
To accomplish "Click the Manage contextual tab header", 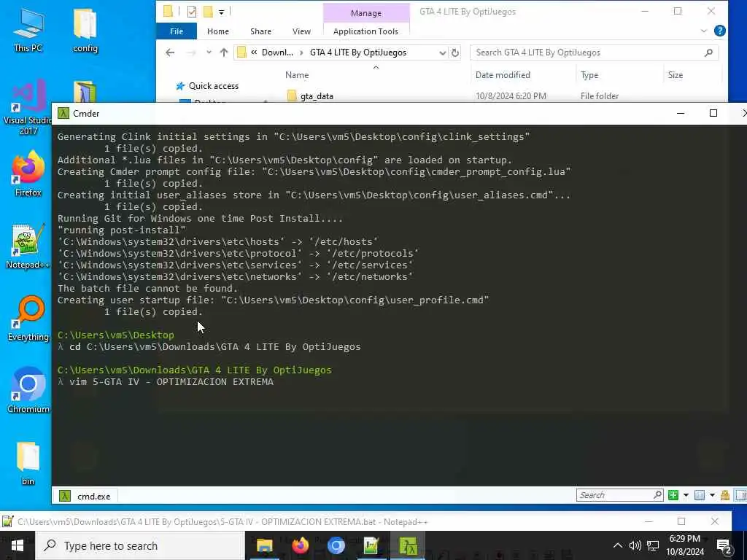I will (x=366, y=13).
